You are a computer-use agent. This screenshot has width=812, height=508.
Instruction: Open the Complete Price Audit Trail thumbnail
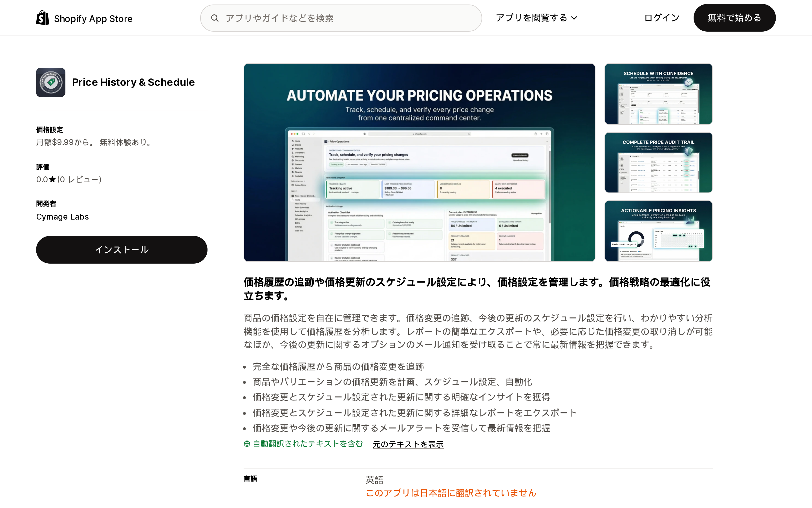coord(658,163)
